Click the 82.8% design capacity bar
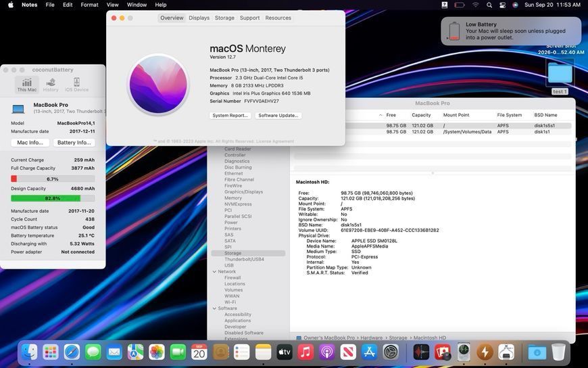 [53, 198]
